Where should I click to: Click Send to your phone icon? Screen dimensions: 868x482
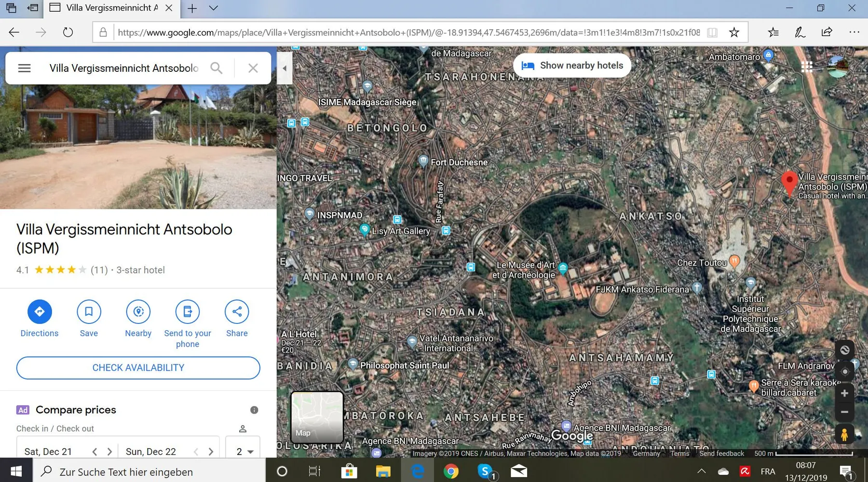tap(188, 311)
